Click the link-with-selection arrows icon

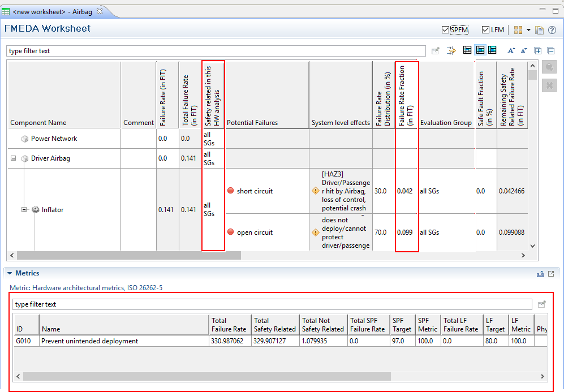451,50
